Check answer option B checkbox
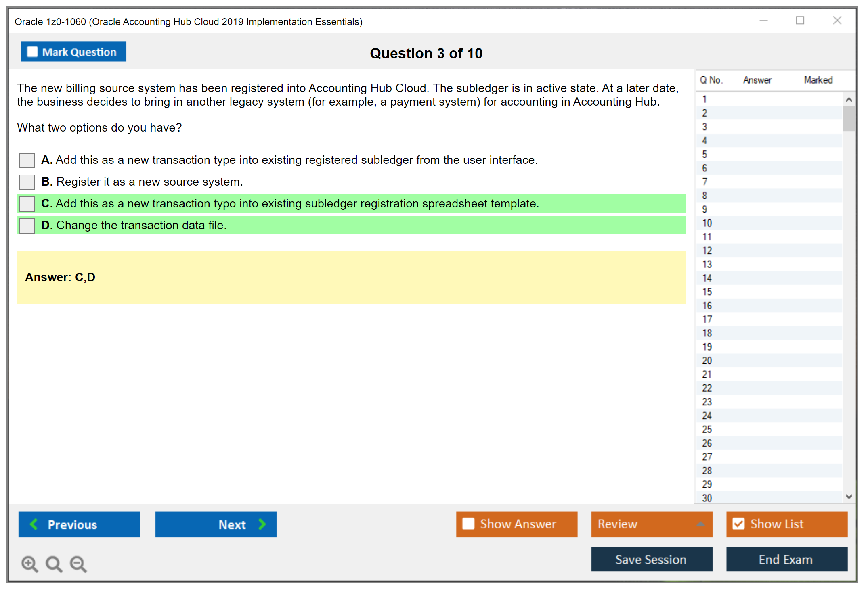868x593 pixels. pos(27,182)
